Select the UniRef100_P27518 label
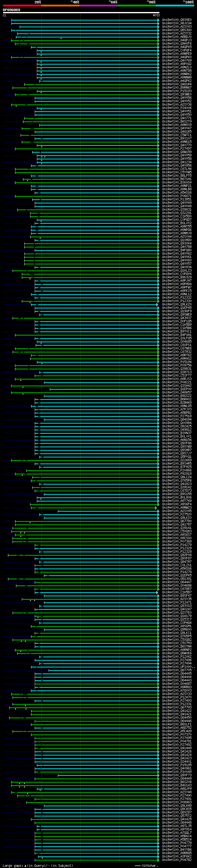Screen dimensions: 197x868 176,416
